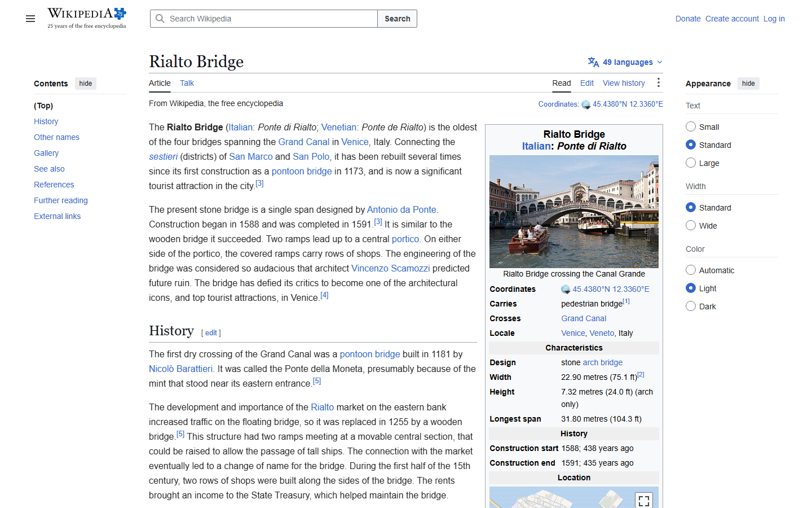Go to References section
This screenshot has height=508, width=812.
click(54, 185)
